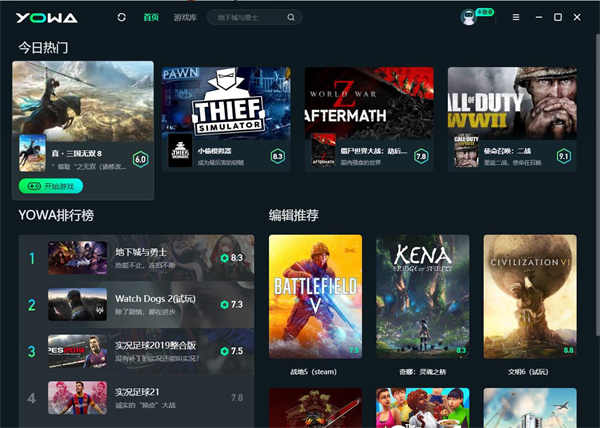The width and height of the screenshot is (600, 428).
Task: Click the 奇娜：灵魂之桥 caption
Action: point(422,371)
